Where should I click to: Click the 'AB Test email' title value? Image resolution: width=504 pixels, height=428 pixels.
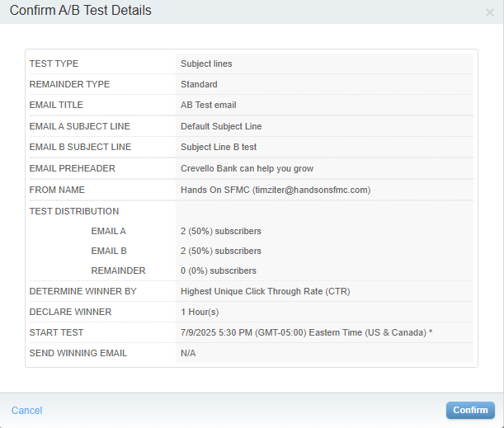point(208,105)
